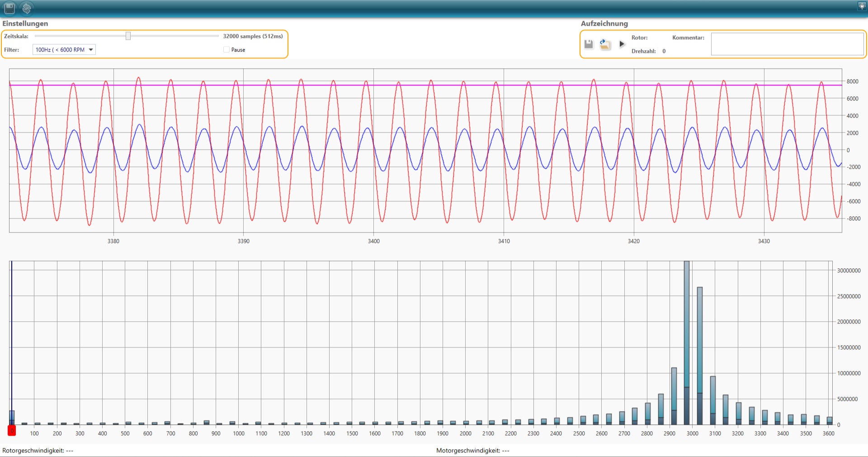This screenshot has width=868, height=457.
Task: Click the red marker at spectrum origin
Action: pyautogui.click(x=12, y=430)
